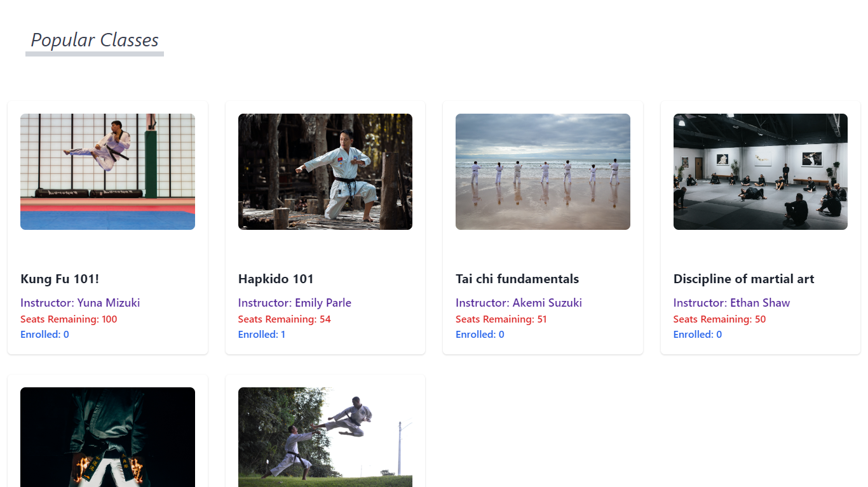Click Seats Remaining: 50 label

pos(719,319)
